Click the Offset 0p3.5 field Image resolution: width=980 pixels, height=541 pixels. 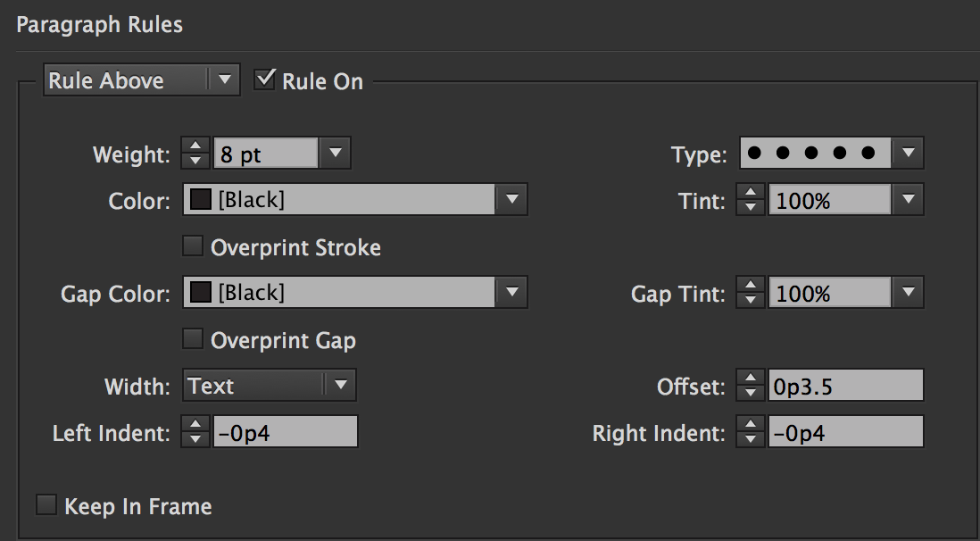844,386
